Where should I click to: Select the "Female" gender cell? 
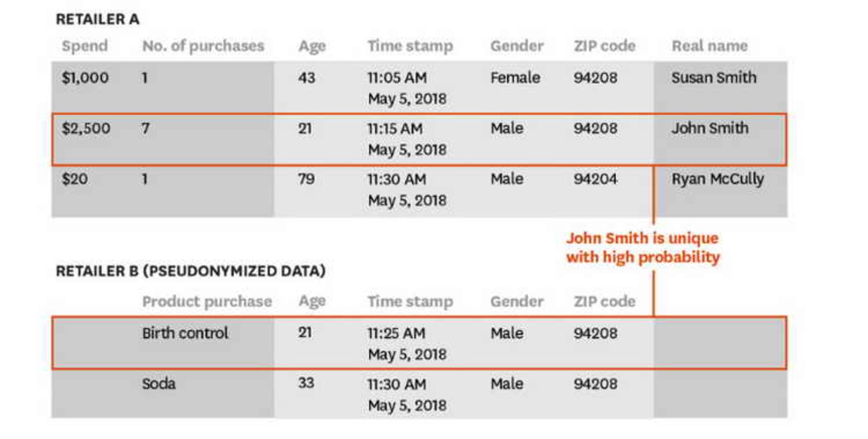point(515,78)
